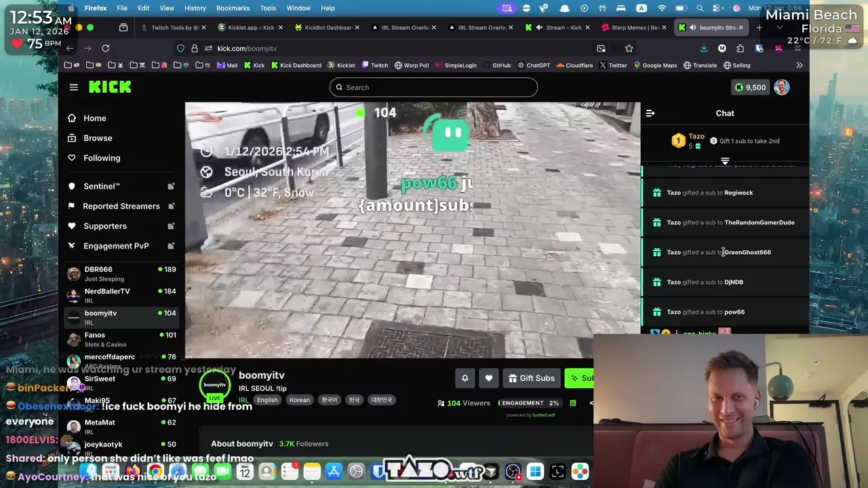Open Following in the Kick sidebar

(x=102, y=158)
